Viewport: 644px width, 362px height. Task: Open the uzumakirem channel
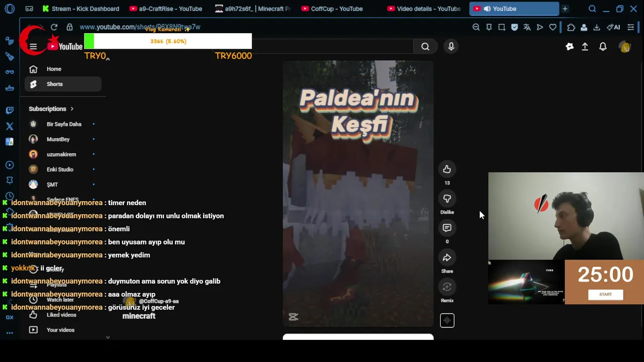tap(63, 154)
